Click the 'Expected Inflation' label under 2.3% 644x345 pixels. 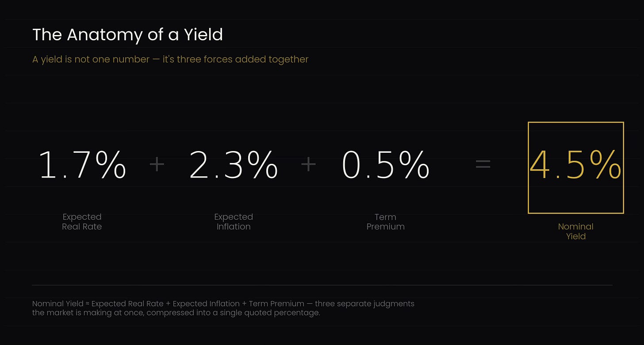coord(234,221)
